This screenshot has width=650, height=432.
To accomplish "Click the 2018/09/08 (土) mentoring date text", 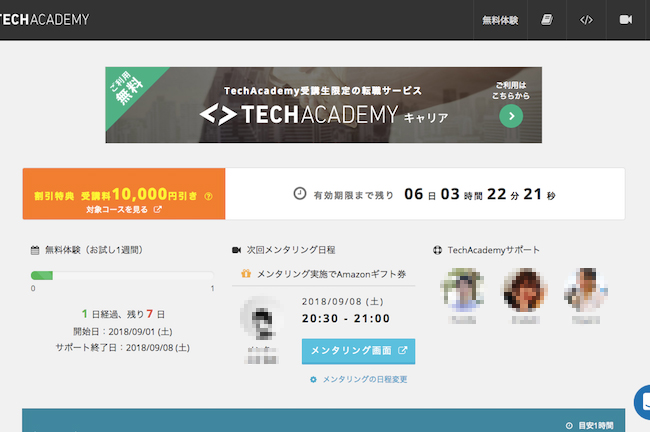I will (342, 301).
